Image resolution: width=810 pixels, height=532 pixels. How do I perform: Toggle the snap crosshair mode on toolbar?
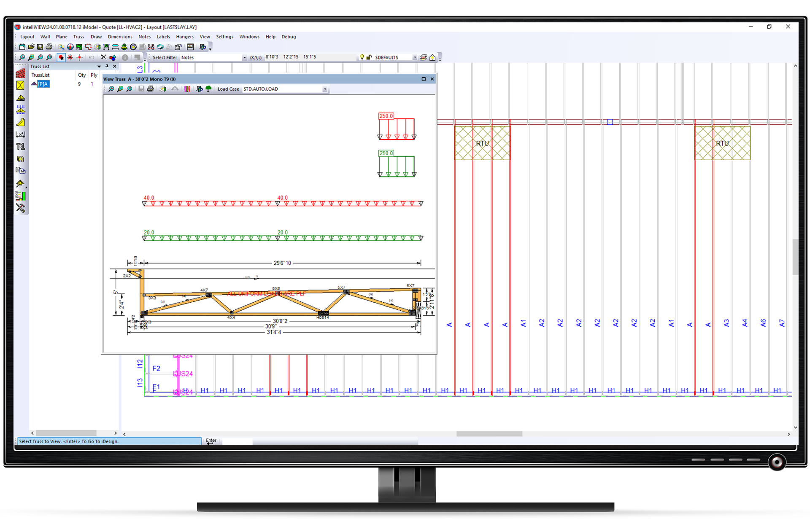80,57
